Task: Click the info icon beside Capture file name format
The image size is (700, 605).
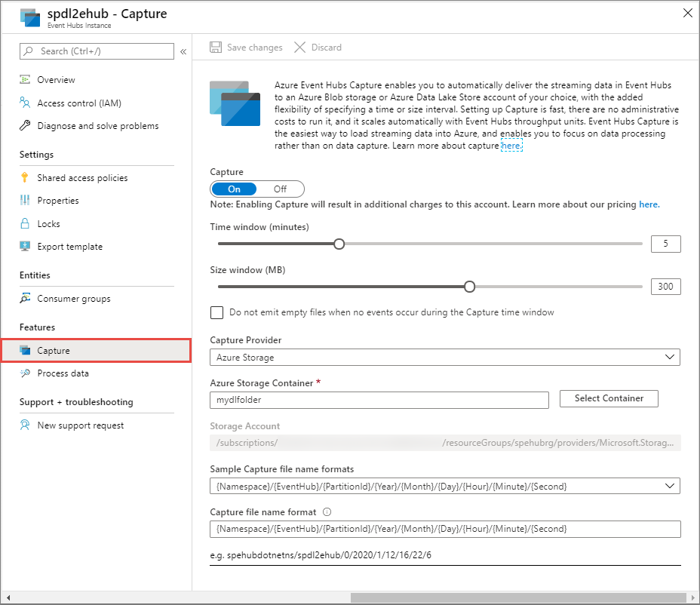Action: tap(327, 511)
